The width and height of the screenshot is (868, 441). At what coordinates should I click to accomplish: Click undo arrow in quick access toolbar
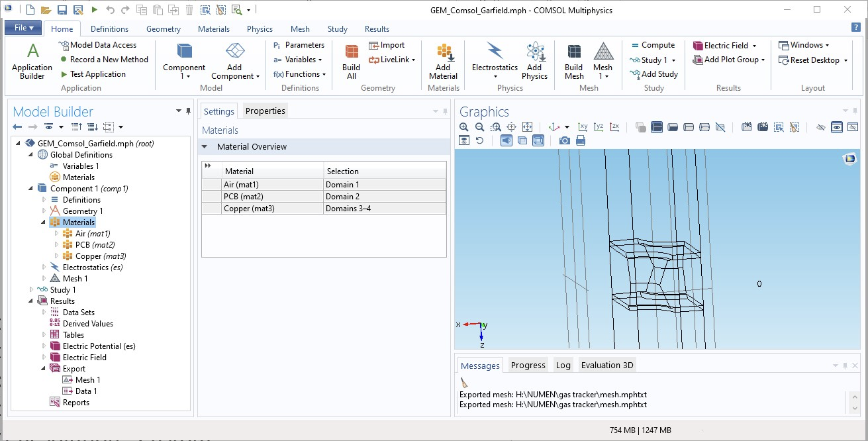(x=110, y=10)
